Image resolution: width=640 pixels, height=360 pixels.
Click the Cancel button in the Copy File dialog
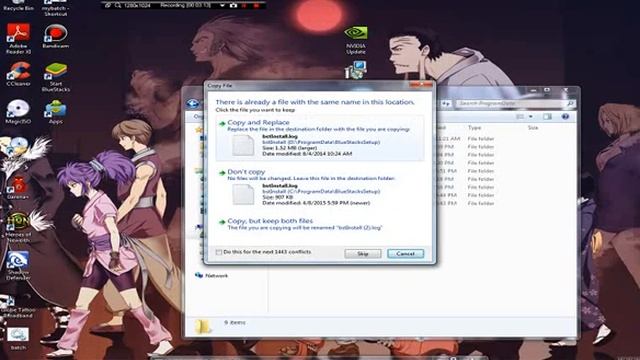pyautogui.click(x=405, y=253)
